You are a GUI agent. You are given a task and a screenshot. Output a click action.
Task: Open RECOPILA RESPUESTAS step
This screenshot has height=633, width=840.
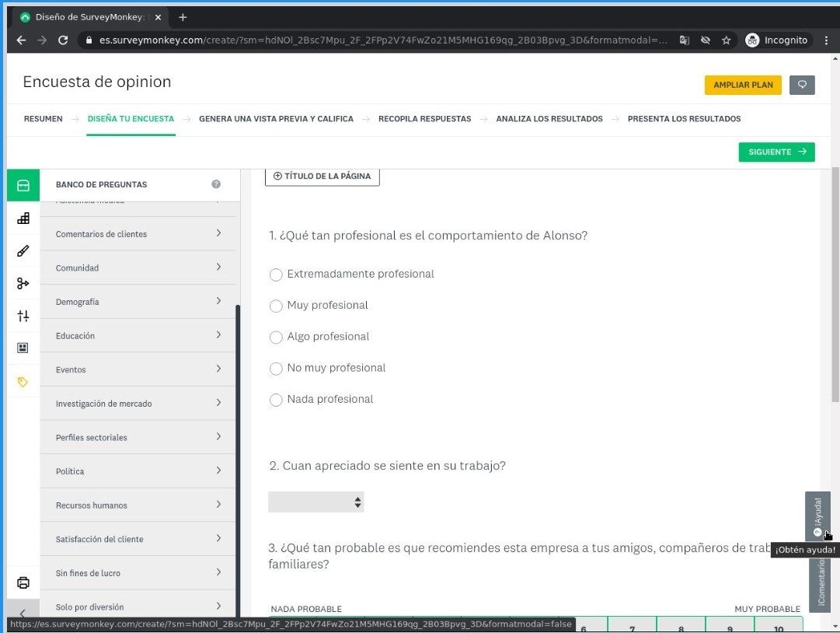[424, 119]
